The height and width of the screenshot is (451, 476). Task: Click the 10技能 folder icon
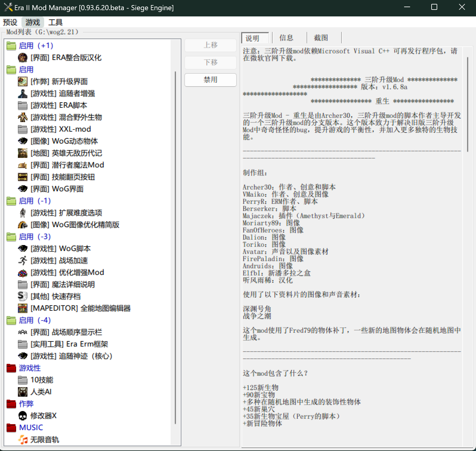23,380
